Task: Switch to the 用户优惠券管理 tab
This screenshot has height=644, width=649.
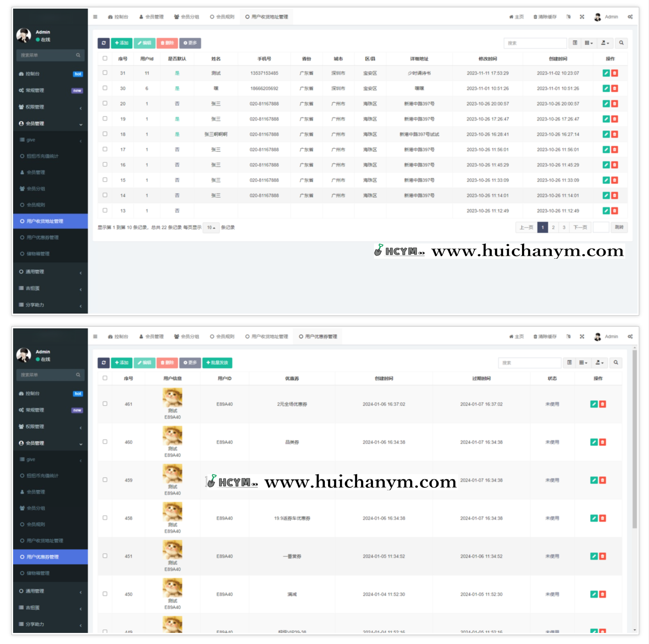Action: pyautogui.click(x=318, y=337)
